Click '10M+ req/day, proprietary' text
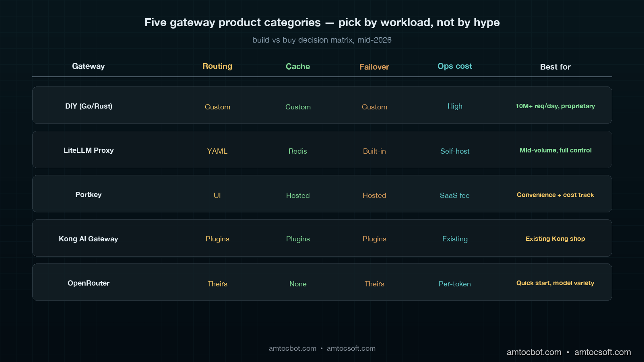The height and width of the screenshot is (362, 644). pyautogui.click(x=555, y=106)
